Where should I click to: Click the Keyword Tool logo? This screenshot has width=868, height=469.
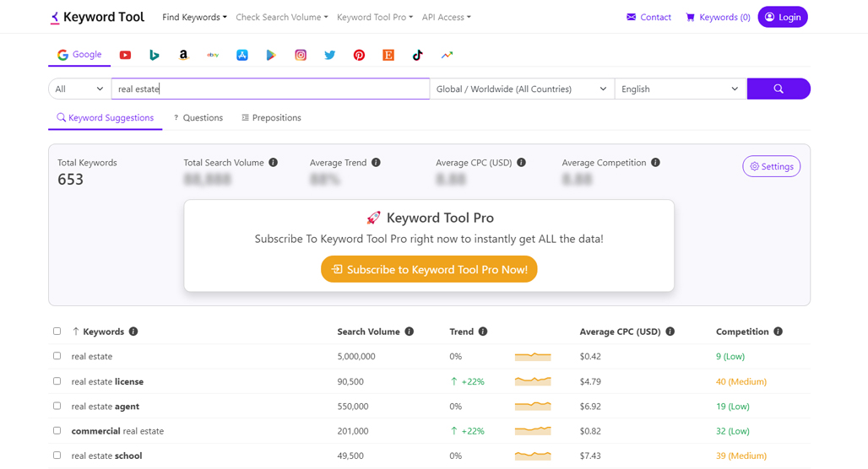(97, 17)
